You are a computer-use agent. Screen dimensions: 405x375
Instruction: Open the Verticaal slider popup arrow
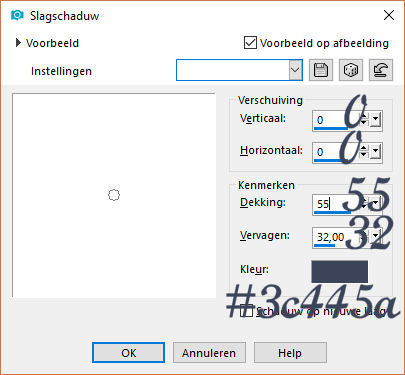[x=375, y=120]
